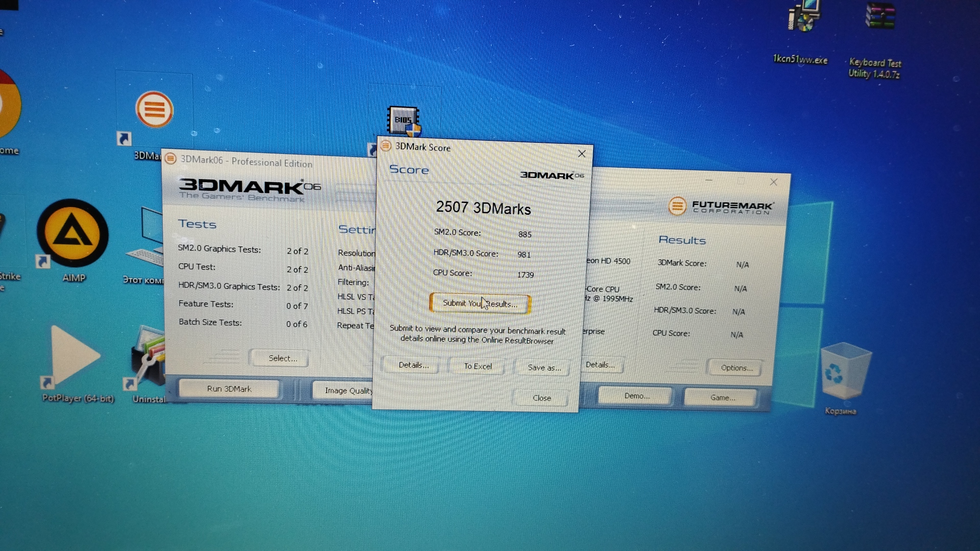Click Details in the score dialog

point(413,365)
